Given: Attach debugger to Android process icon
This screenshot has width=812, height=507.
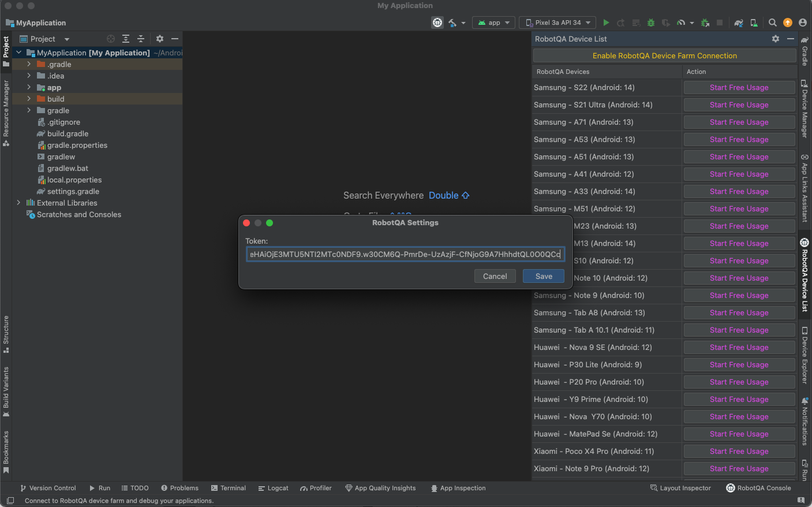Looking at the screenshot, I should click(x=705, y=23).
